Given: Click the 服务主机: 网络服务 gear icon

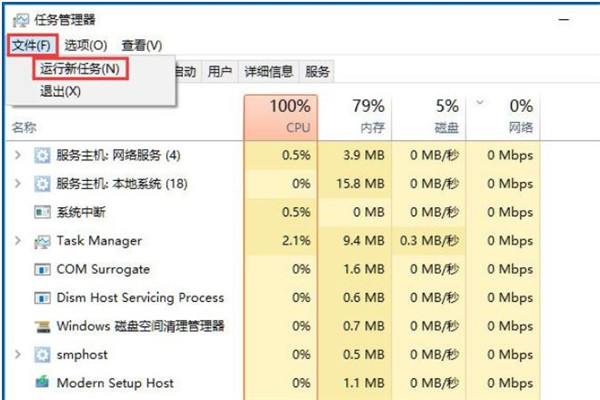Looking at the screenshot, I should pyautogui.click(x=42, y=155).
